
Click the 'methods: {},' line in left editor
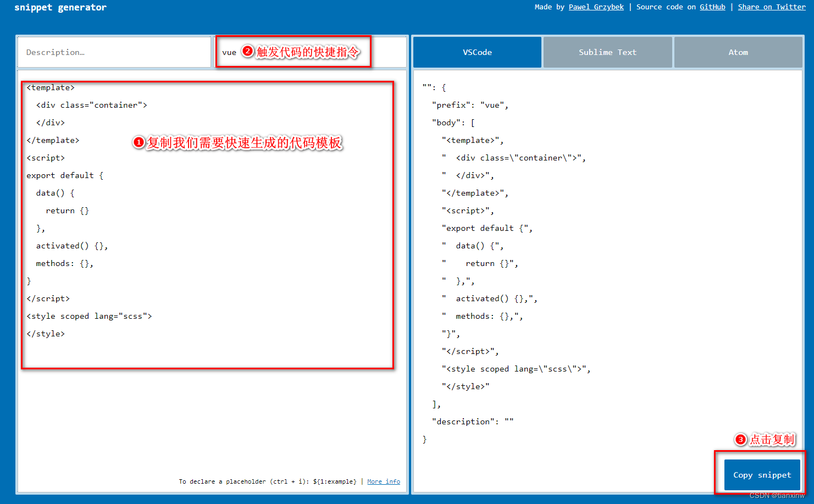pos(65,263)
